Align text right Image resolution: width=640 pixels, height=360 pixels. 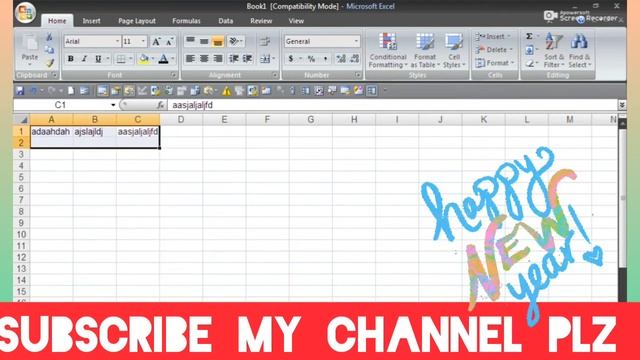218,59
